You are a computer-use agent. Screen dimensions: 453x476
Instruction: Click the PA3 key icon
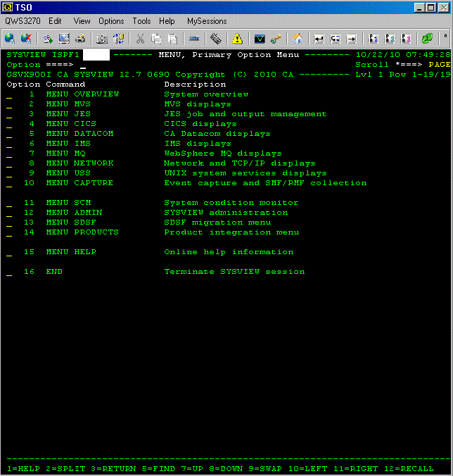(406, 39)
